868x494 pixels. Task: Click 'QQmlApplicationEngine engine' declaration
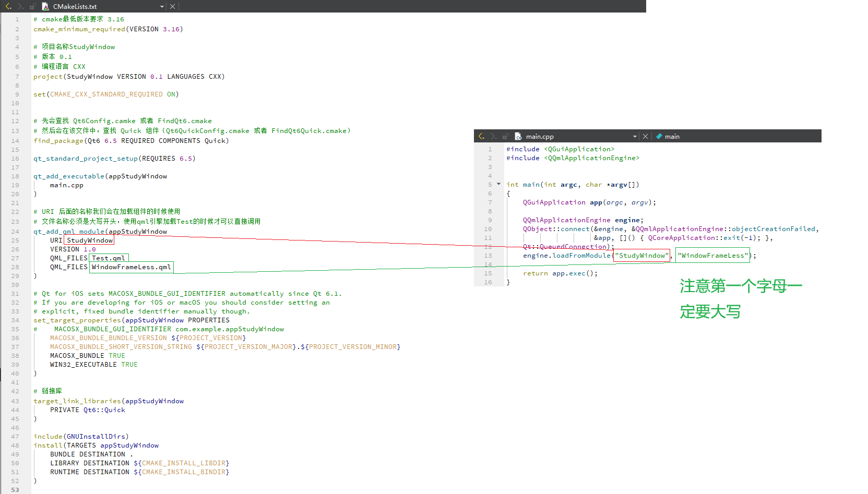tap(582, 220)
